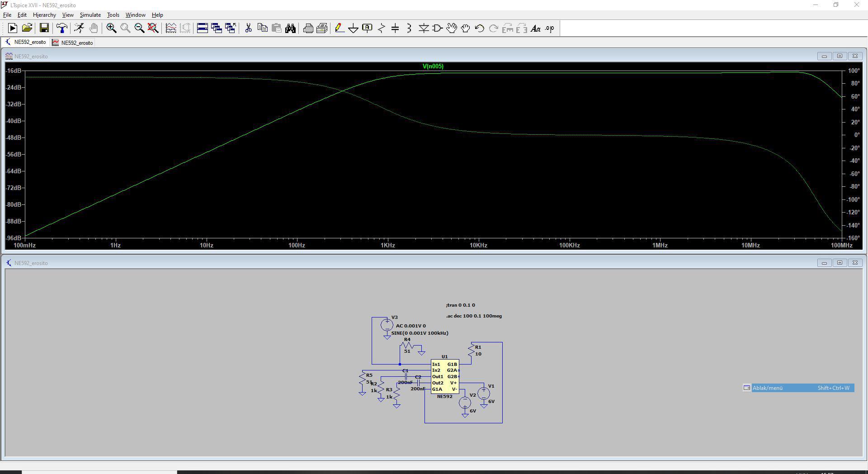Screen dimensions: 868x474
Task: Select the V2 6V supply symbol
Action: pos(465,403)
